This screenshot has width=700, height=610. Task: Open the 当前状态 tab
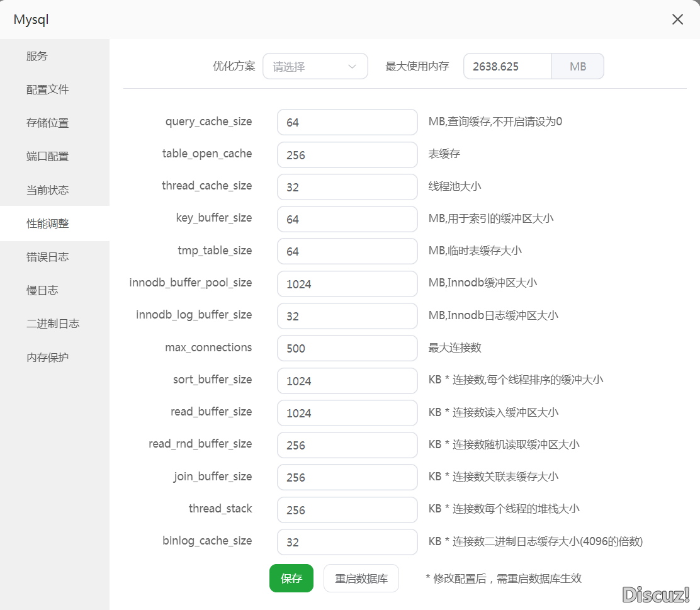click(48, 189)
